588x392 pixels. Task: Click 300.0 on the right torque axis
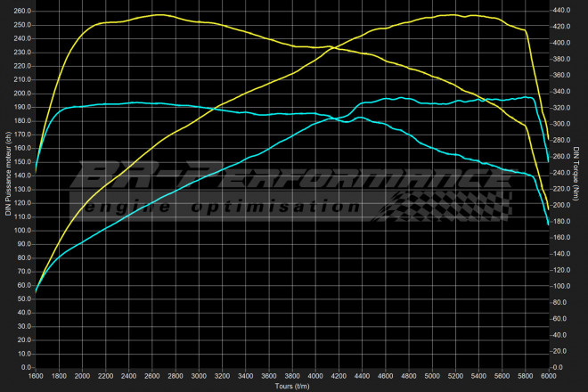(563, 124)
